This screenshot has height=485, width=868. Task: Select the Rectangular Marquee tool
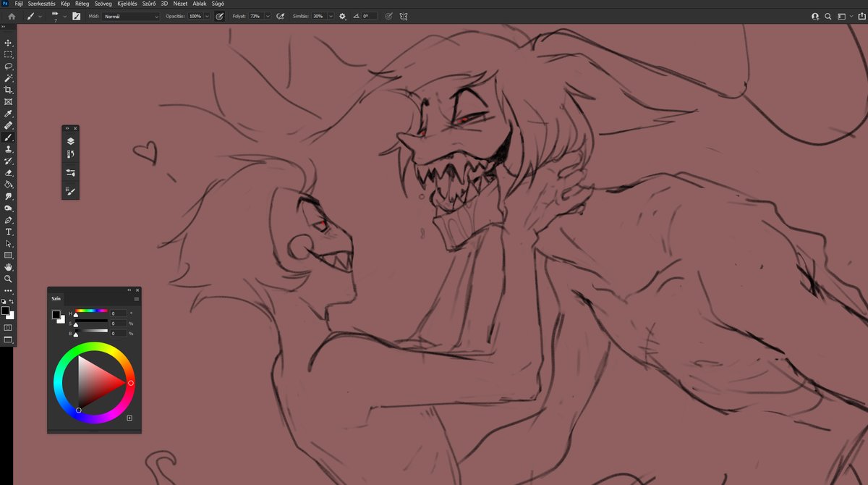point(9,54)
